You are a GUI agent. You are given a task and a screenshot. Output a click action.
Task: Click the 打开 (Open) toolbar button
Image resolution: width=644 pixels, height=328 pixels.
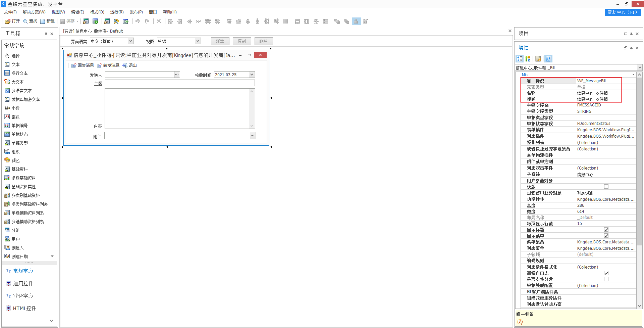[12, 21]
